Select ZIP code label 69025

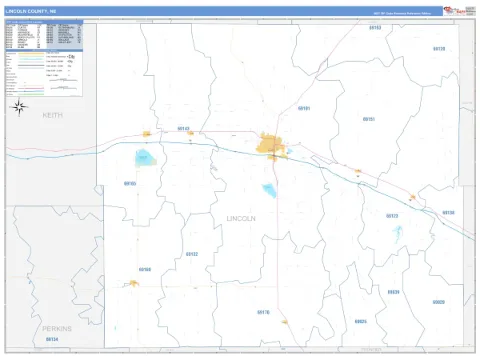[x=361, y=321]
